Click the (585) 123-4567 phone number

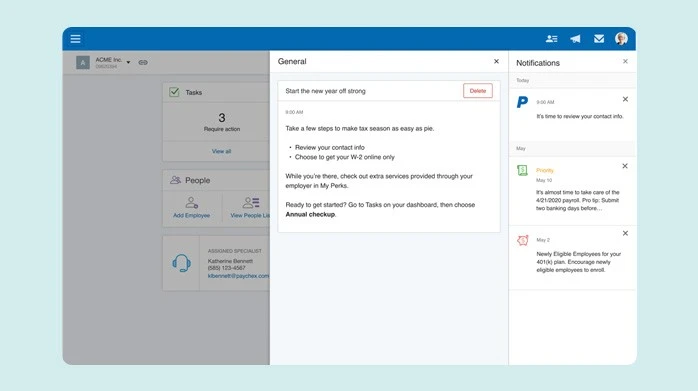(227, 268)
